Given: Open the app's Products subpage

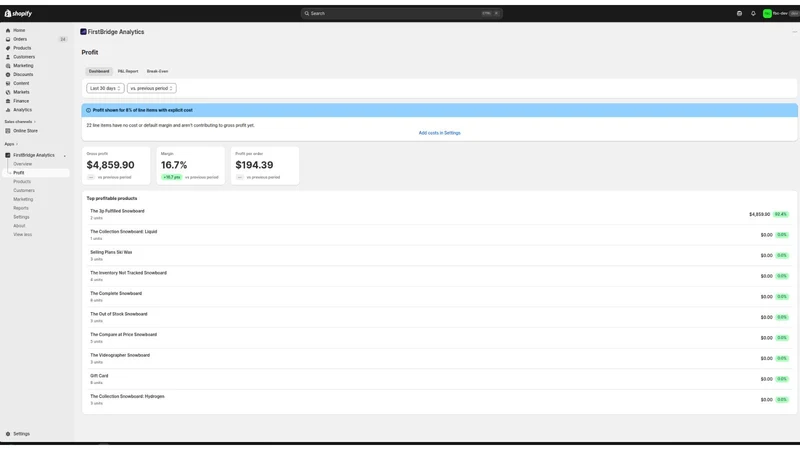Looking at the screenshot, I should [x=22, y=182].
